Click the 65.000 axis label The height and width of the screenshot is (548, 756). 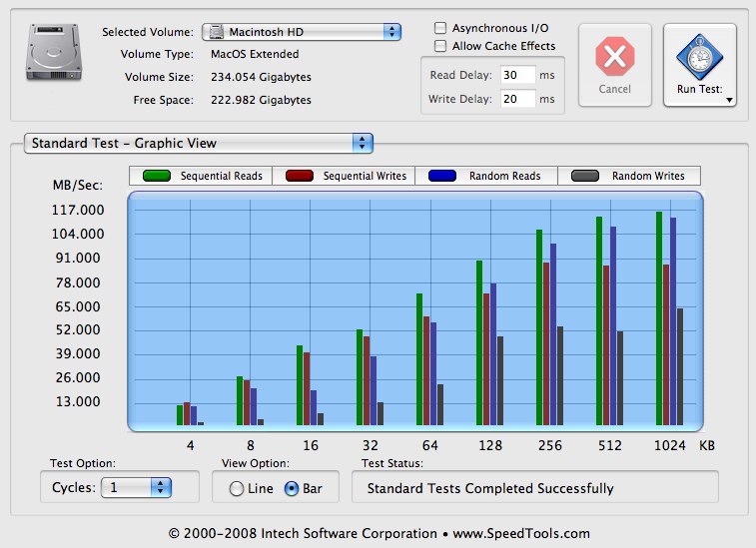coord(78,306)
